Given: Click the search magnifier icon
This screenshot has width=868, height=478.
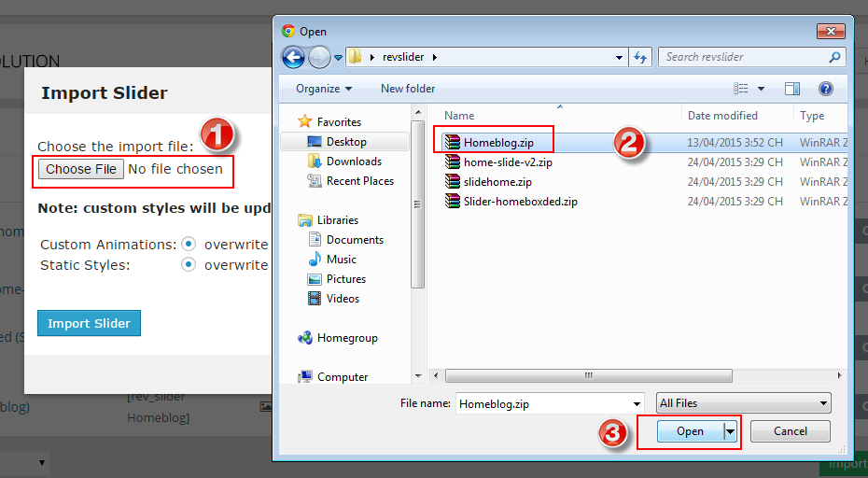Looking at the screenshot, I should (x=834, y=57).
